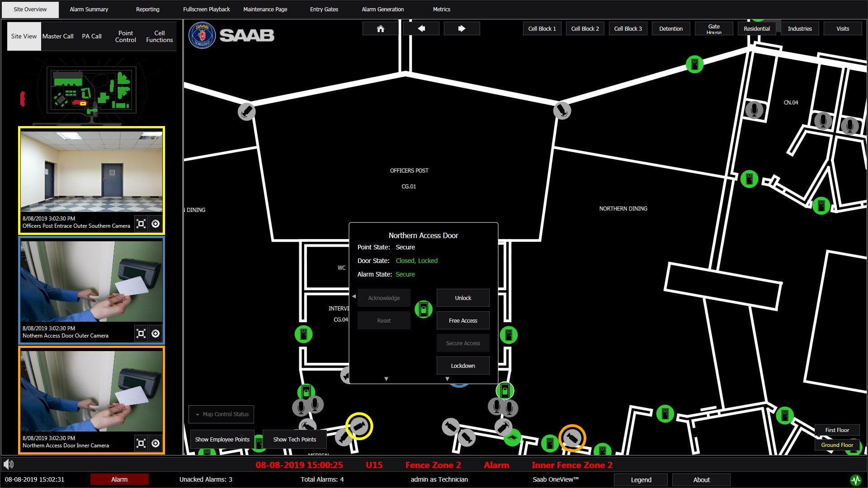
Task: Click the speaker volume icon
Action: point(9,464)
